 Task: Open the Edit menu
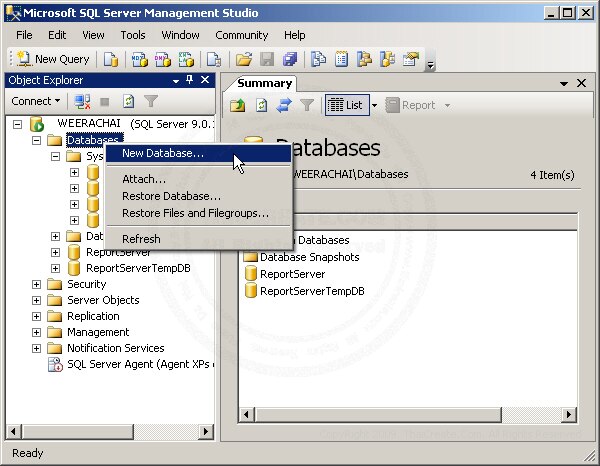pos(57,35)
